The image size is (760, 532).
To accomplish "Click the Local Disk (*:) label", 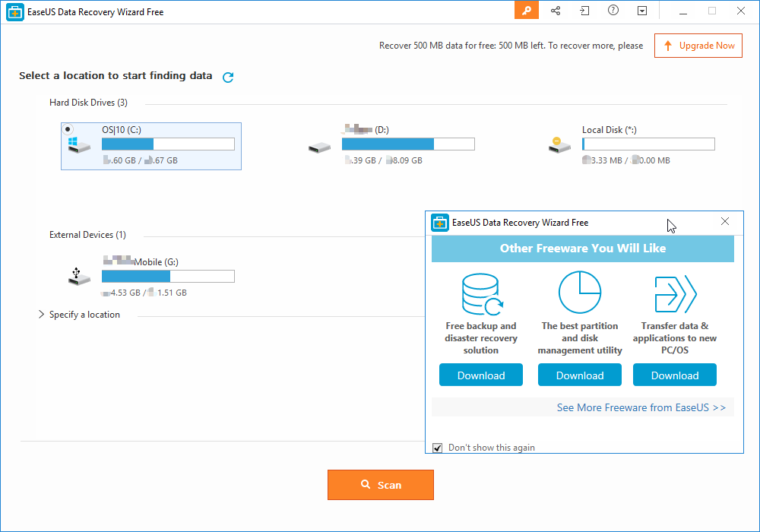I will [x=610, y=130].
